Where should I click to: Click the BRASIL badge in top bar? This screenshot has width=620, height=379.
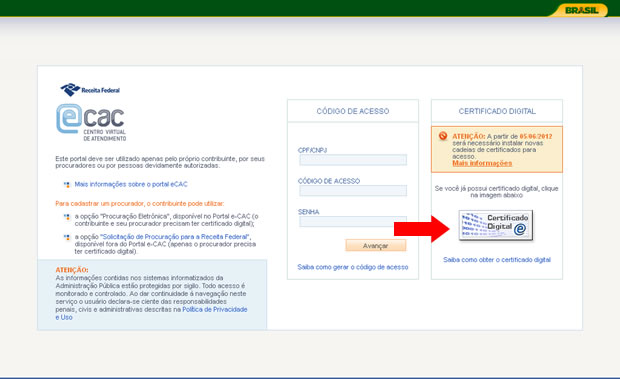[x=581, y=10]
